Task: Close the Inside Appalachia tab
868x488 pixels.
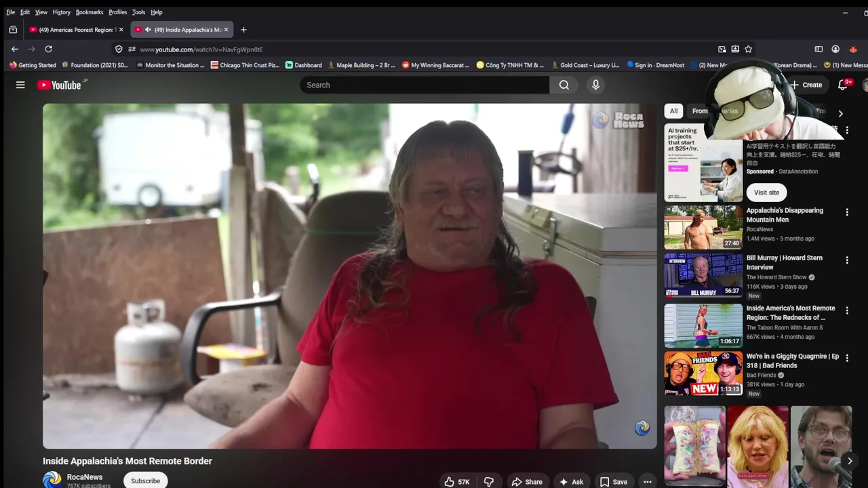Action: click(226, 30)
